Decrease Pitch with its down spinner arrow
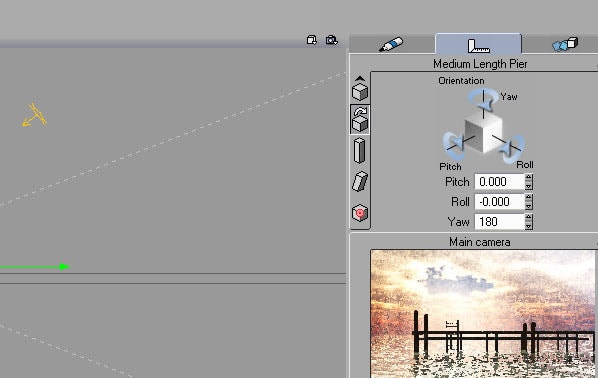The image size is (598, 378). (x=529, y=186)
